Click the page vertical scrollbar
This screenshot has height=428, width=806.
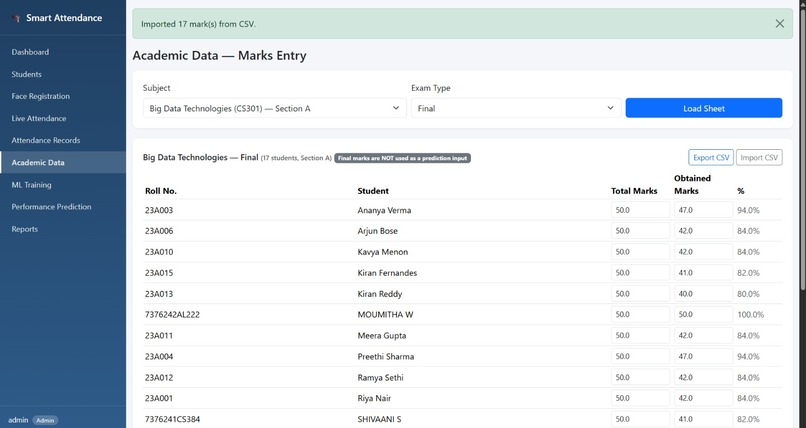pos(802,149)
